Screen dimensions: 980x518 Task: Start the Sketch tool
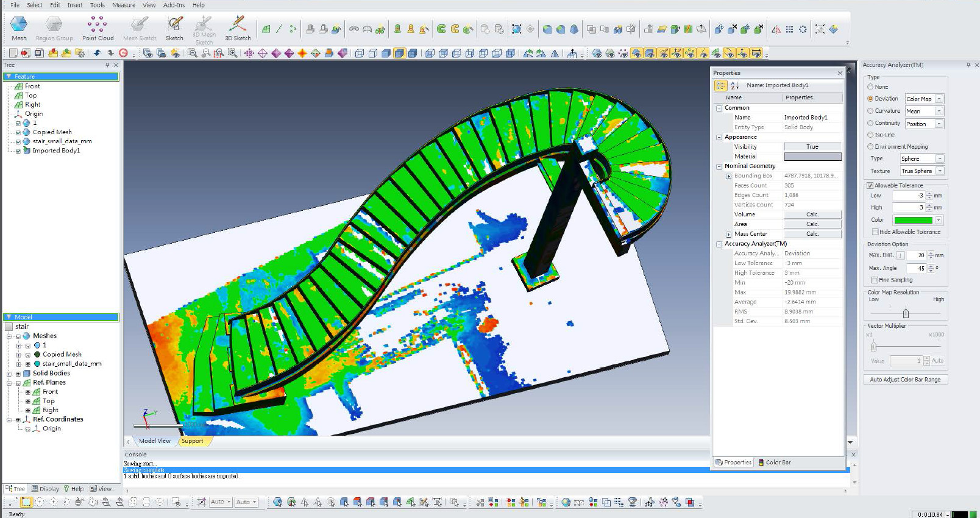[174, 25]
